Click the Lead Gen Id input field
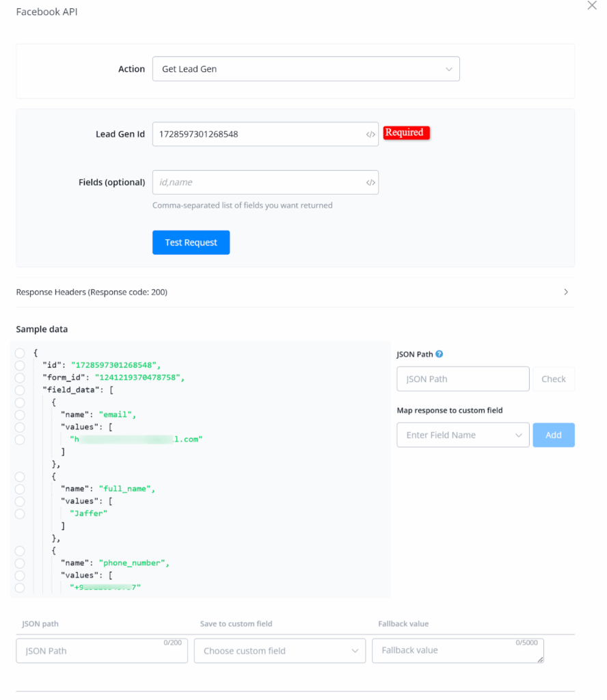Screen dimensions: 607x700 point(258,135)
